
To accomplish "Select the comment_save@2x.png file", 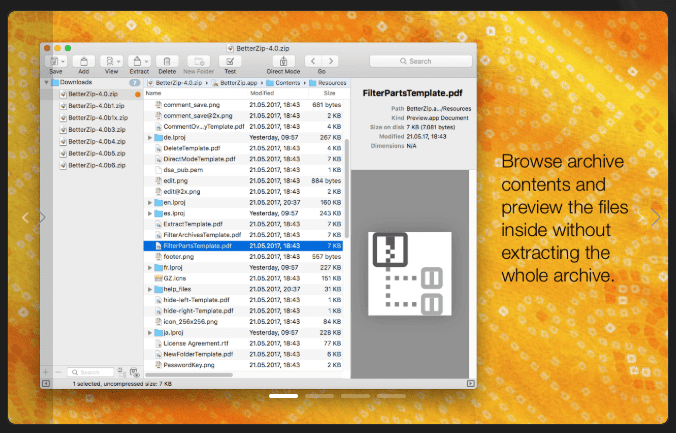I will pos(243,116).
